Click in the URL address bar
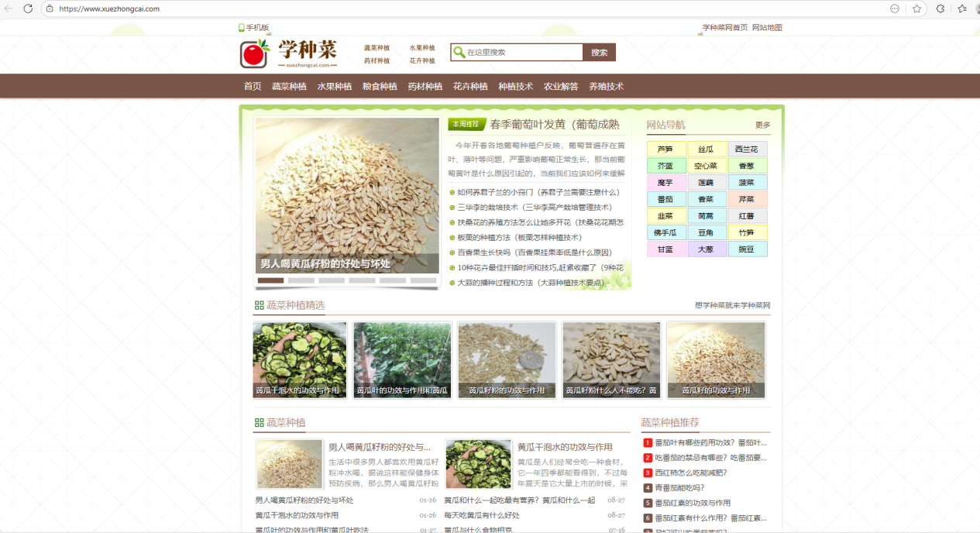The image size is (980, 533). coord(465,9)
